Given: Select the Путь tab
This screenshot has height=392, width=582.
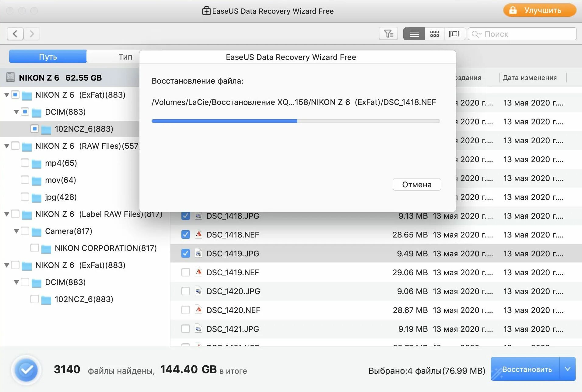Looking at the screenshot, I should pyautogui.click(x=48, y=57).
